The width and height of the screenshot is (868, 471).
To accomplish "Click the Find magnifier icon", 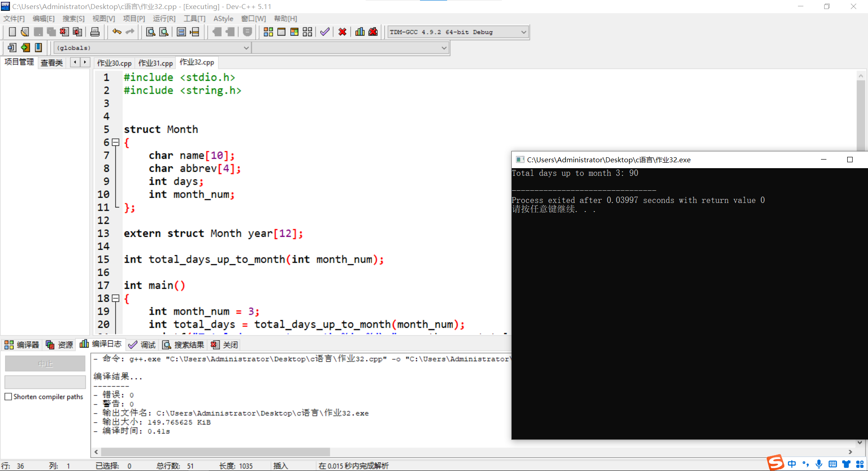I will click(151, 32).
